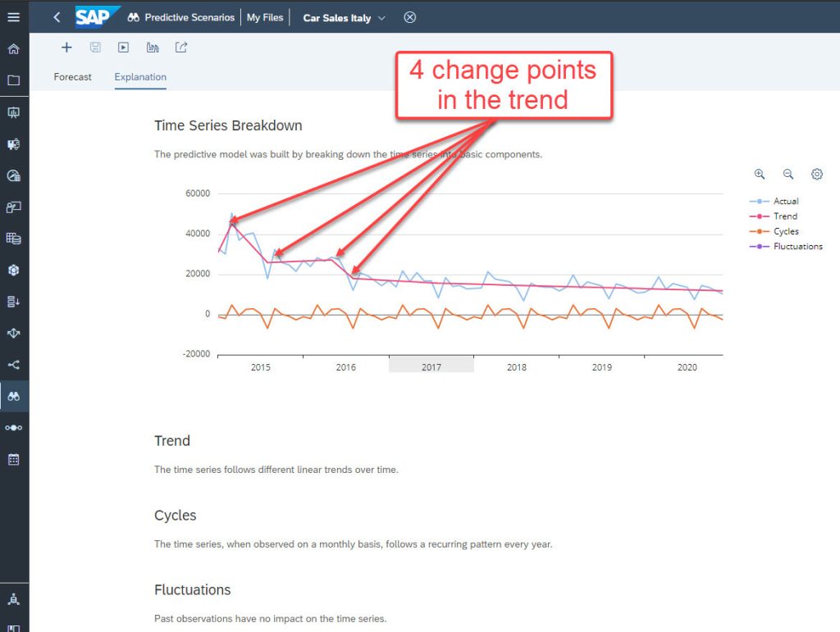
Task: Click the plus add icon
Action: tap(66, 48)
